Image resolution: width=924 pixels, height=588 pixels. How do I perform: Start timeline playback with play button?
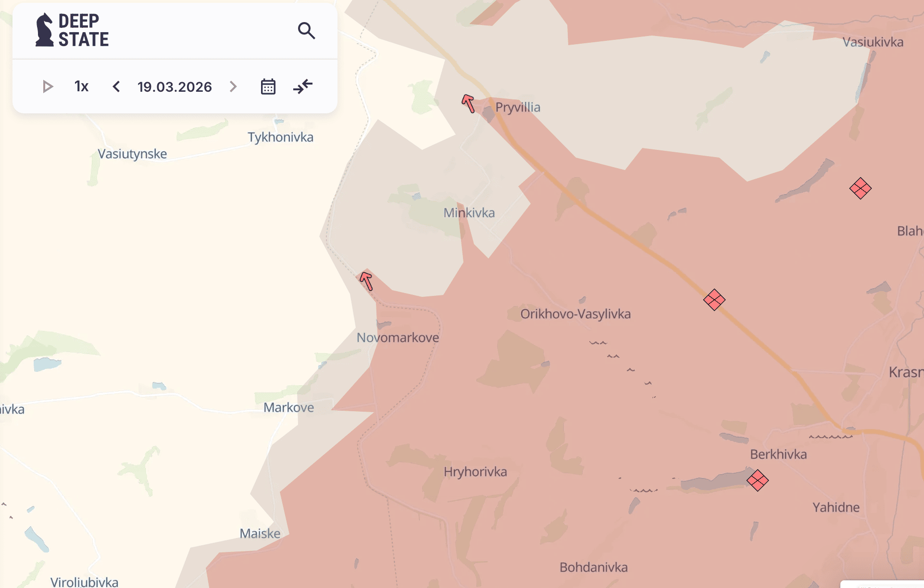(x=48, y=86)
